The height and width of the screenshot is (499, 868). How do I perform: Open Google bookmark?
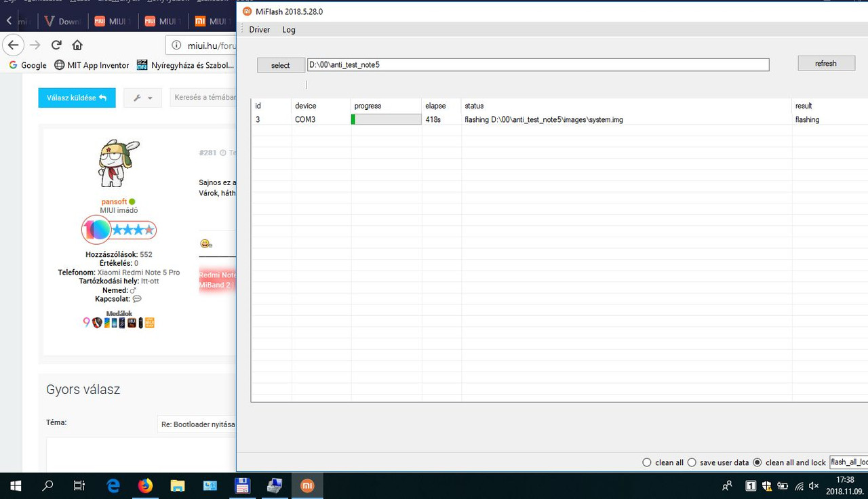28,65
